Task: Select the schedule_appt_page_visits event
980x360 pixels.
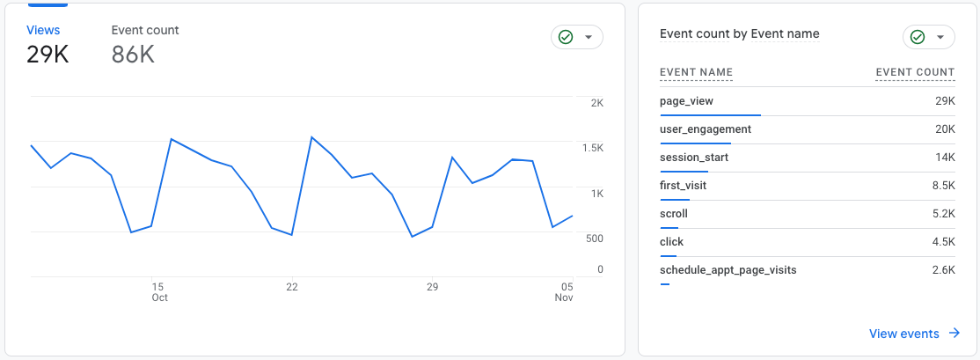Action: [728, 270]
